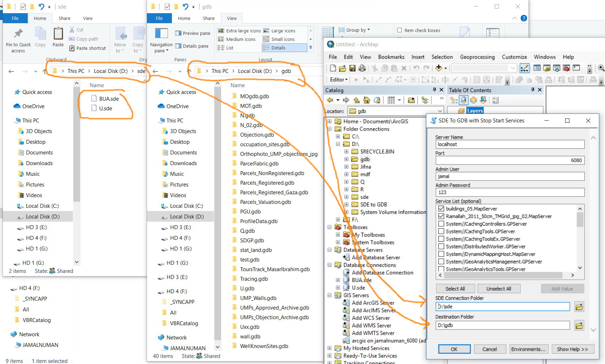
Task: Expand Home - Documents\ArcGIS in Catalog
Action: pyautogui.click(x=330, y=121)
